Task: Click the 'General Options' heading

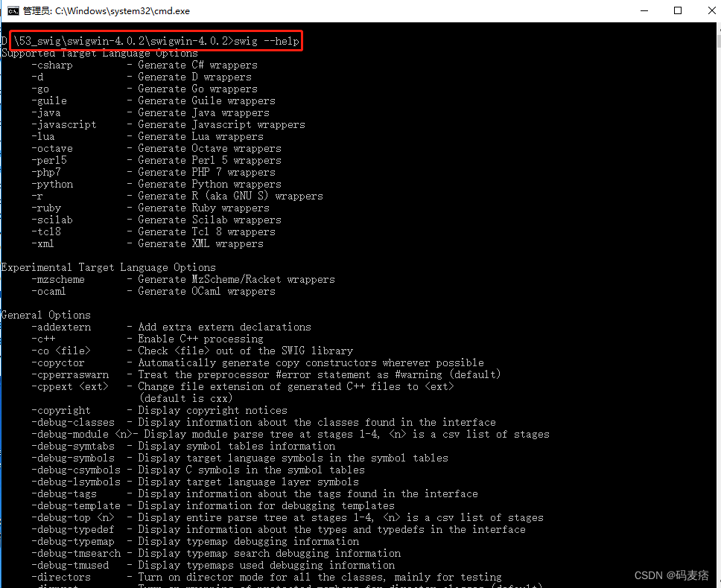Action: coord(46,316)
